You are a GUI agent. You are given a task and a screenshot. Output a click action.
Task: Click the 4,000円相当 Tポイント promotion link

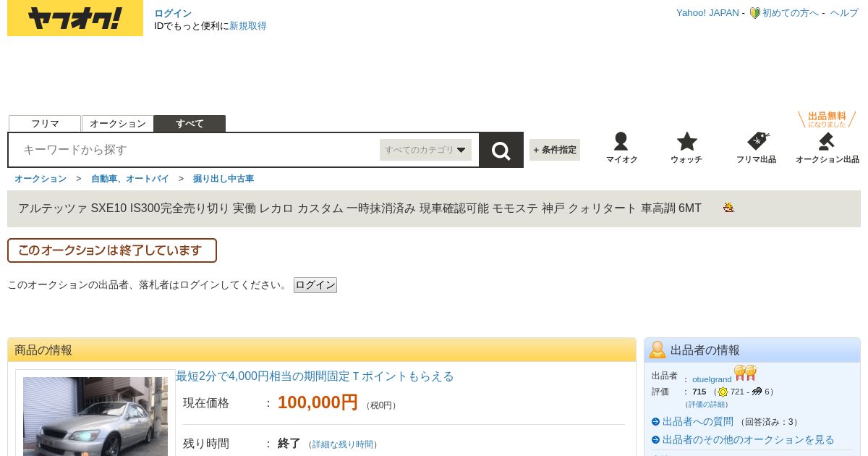tap(315, 376)
